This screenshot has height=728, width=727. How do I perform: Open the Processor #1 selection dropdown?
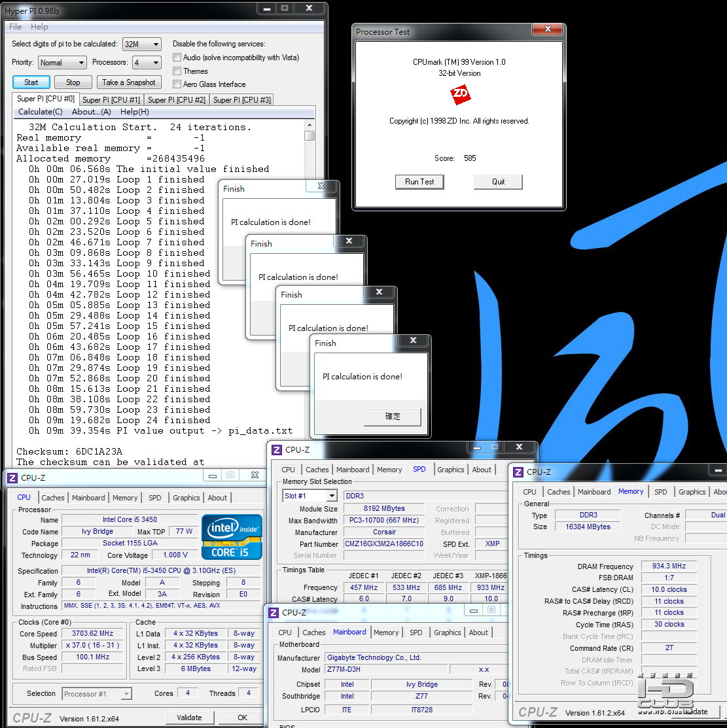click(97, 693)
